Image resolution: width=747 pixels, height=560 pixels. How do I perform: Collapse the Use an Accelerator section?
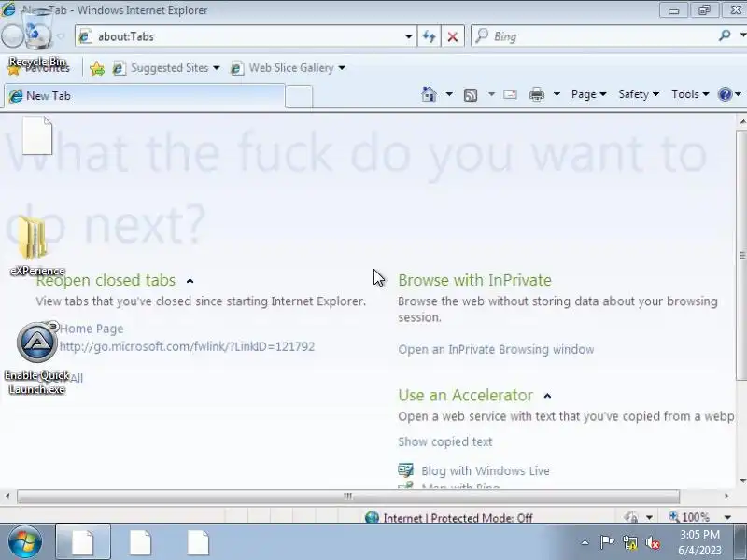[x=547, y=396]
